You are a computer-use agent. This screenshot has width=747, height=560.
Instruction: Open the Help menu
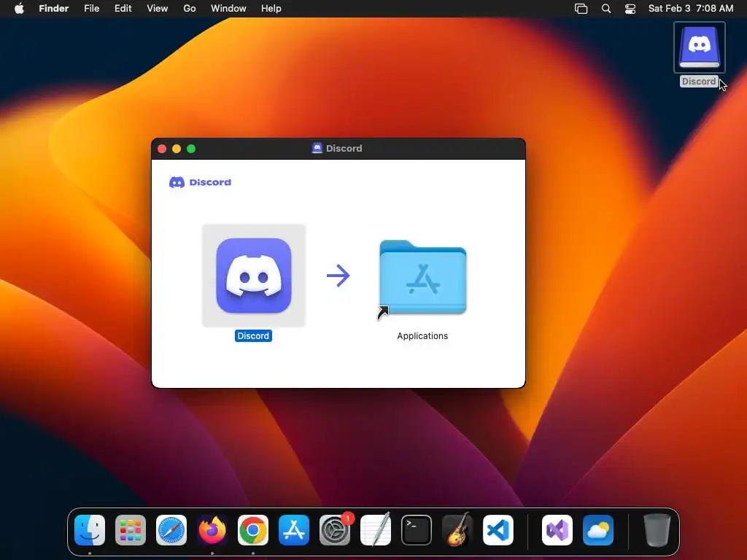coord(271,9)
